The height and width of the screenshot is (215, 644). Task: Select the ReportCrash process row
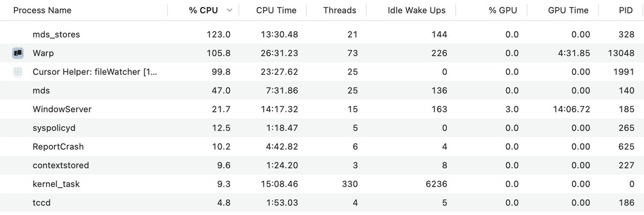click(322, 146)
